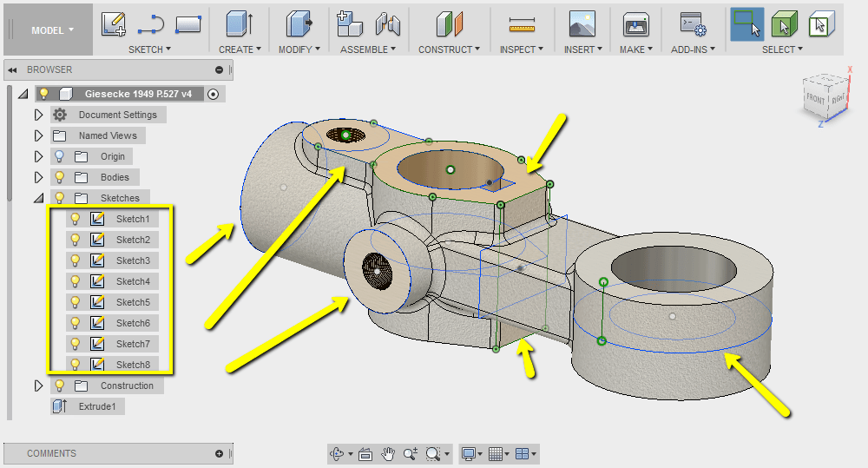This screenshot has height=468, width=868.
Task: Expand the Document Settings node
Action: (x=38, y=115)
